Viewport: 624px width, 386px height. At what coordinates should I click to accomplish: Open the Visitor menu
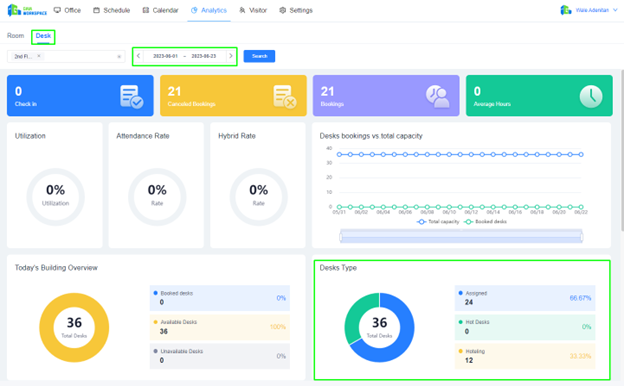tap(253, 10)
